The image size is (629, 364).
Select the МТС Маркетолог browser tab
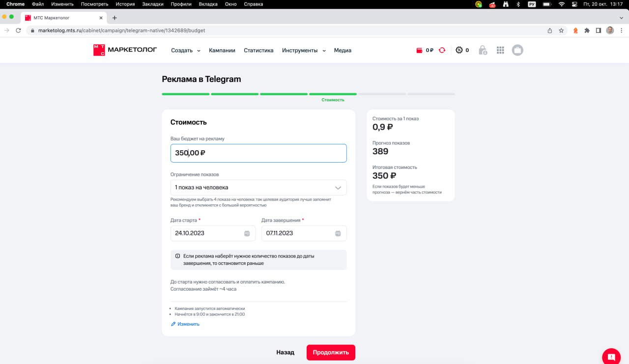coord(64,18)
